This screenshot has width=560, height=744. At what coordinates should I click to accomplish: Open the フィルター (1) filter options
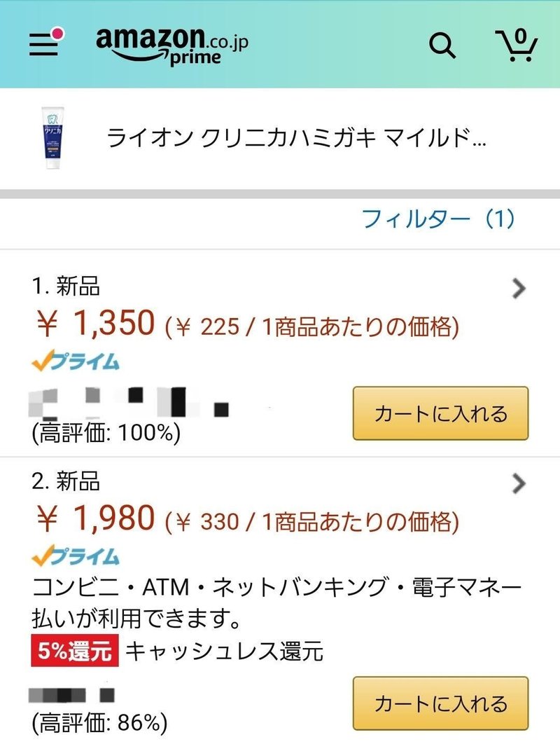click(x=439, y=219)
